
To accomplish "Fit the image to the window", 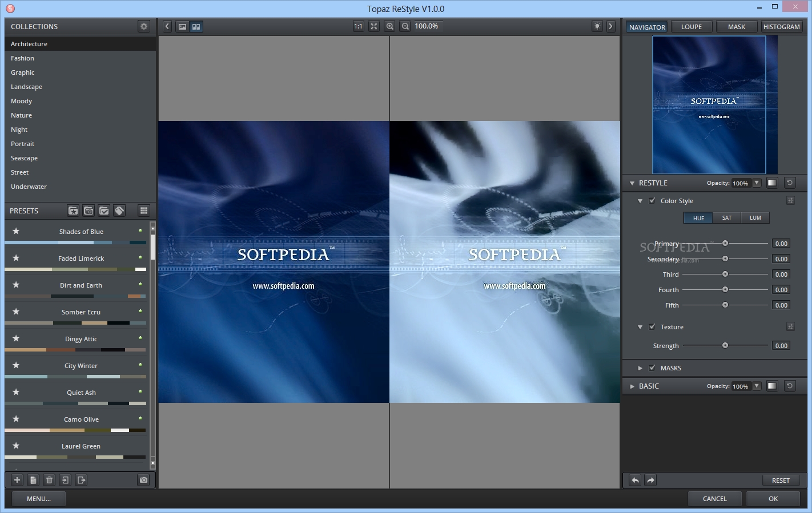I will (x=374, y=26).
